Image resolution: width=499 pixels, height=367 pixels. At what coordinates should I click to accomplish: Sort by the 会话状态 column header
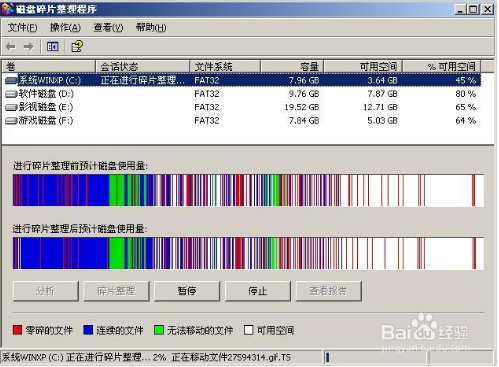pos(143,67)
